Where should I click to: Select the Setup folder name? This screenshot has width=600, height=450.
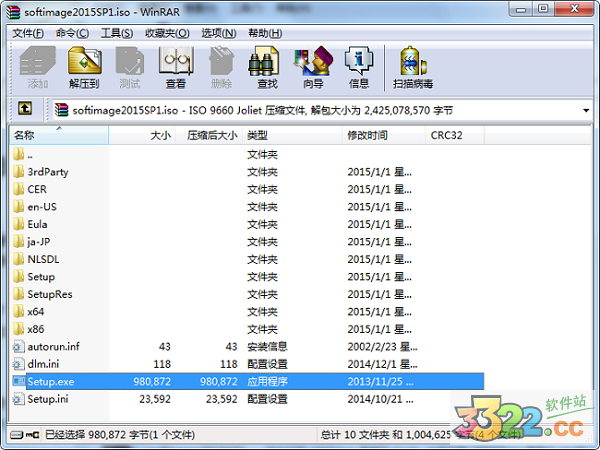click(x=41, y=277)
